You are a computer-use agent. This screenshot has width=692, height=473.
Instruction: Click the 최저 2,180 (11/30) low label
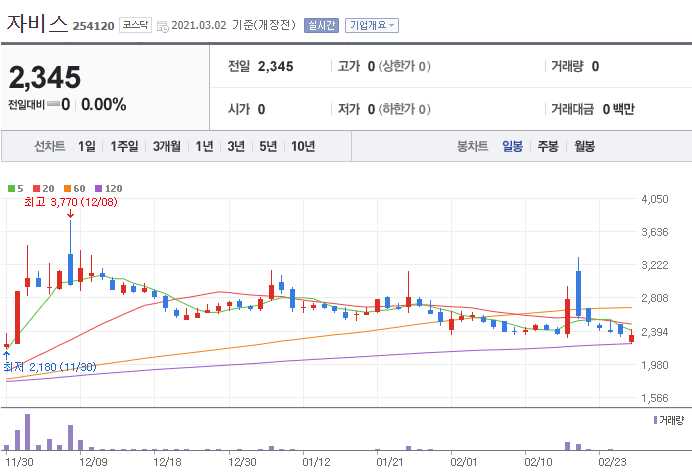(x=50, y=367)
